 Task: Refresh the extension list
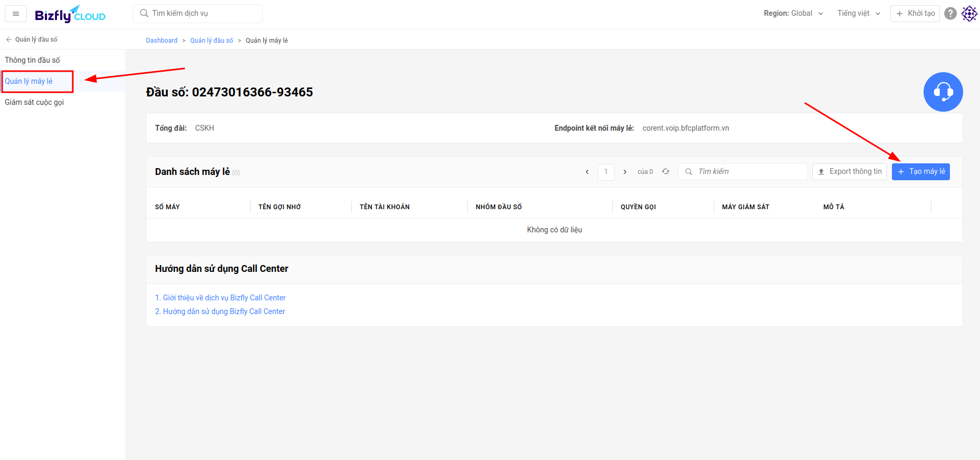(x=666, y=172)
